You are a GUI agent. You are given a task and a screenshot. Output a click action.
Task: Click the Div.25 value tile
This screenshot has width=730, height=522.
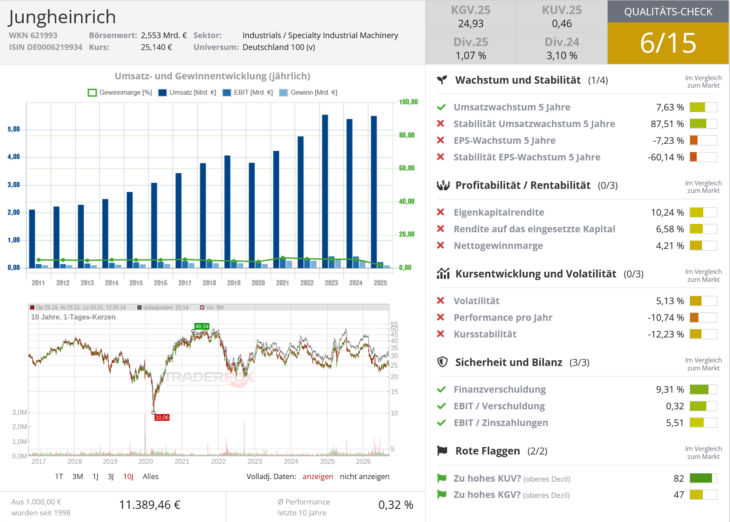pyautogui.click(x=471, y=48)
